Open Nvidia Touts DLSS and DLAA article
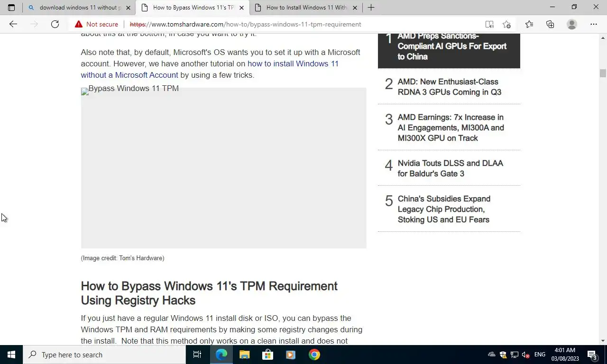 click(450, 168)
